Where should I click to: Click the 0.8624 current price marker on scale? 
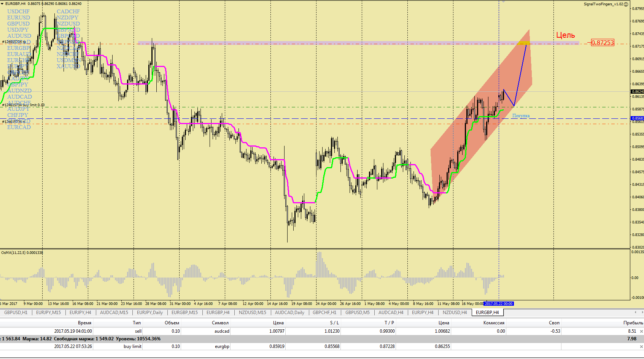click(x=638, y=92)
